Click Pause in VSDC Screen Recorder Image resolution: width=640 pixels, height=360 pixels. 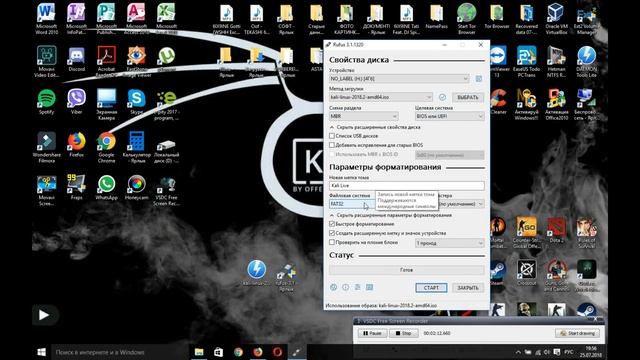click(372, 333)
